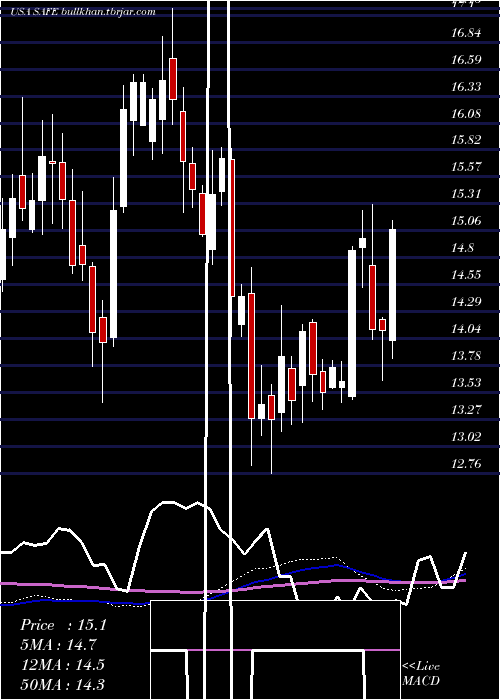This screenshot has height=700, width=500.
Task: Click the 16.33 price axis label
Action: pos(466,87)
